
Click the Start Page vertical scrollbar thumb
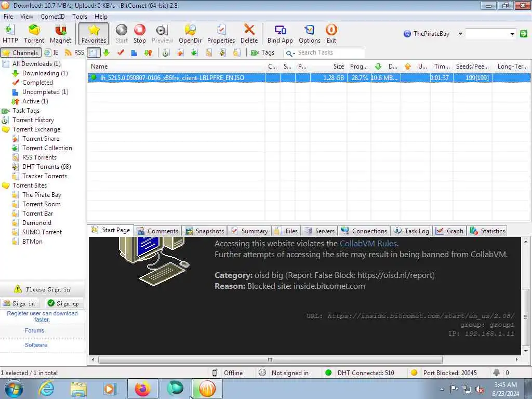click(525, 316)
